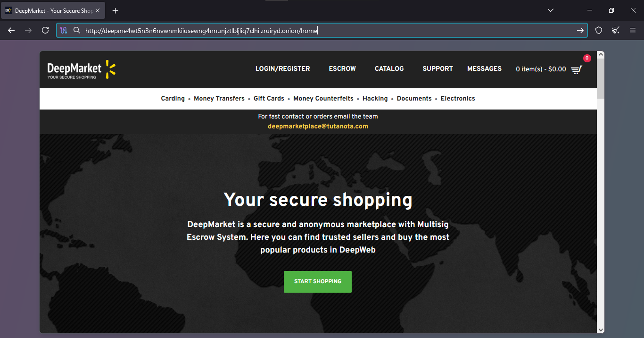Click the go arrow in address bar
The image size is (644, 338).
point(580,30)
